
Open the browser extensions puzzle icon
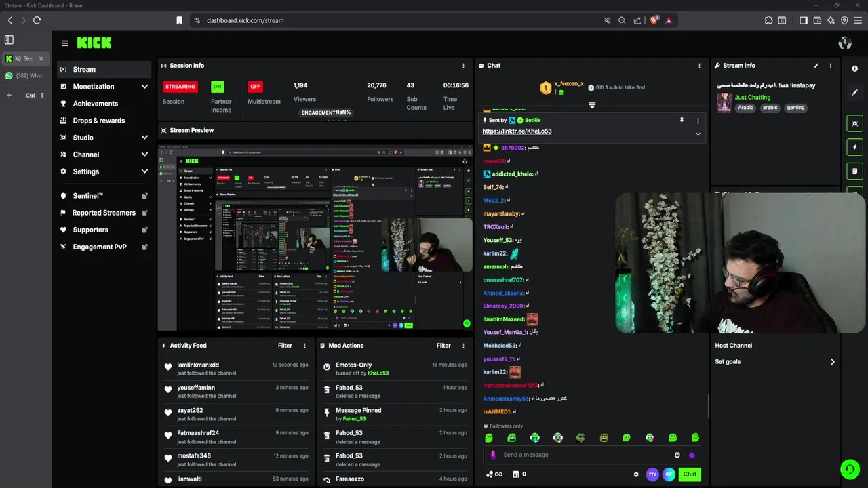(768, 20)
